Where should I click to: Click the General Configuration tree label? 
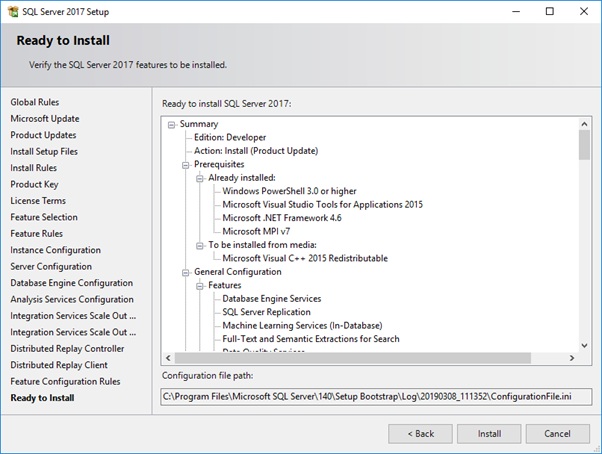(237, 272)
